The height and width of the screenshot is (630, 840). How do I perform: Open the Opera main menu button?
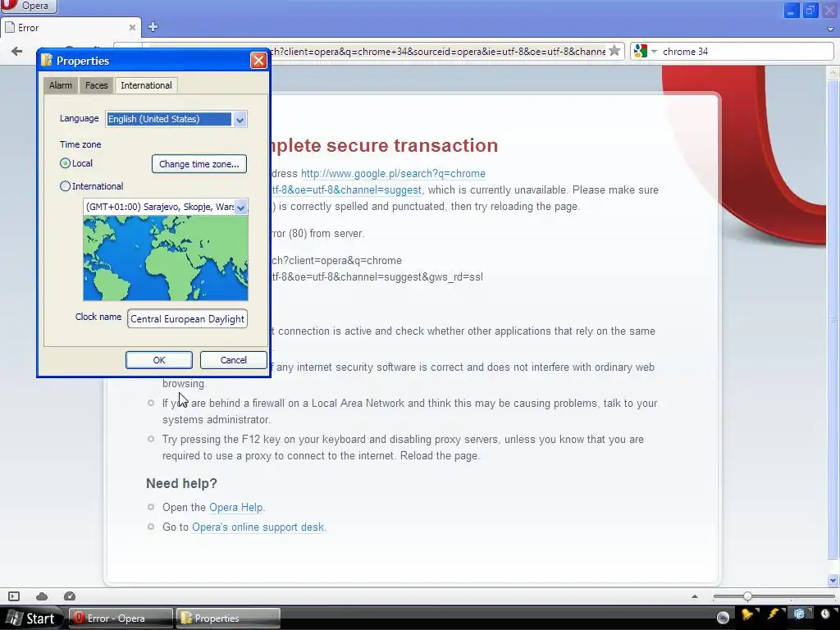[x=28, y=6]
